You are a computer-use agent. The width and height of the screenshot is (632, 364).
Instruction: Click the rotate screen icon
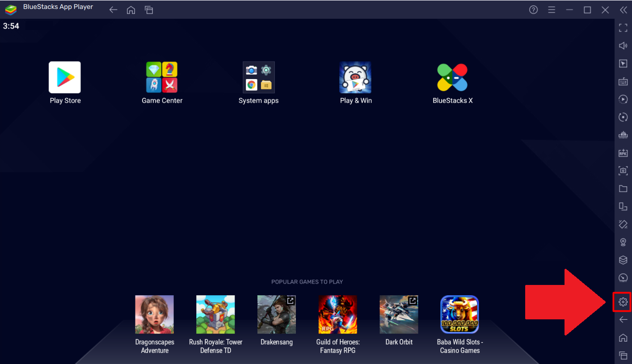623,206
